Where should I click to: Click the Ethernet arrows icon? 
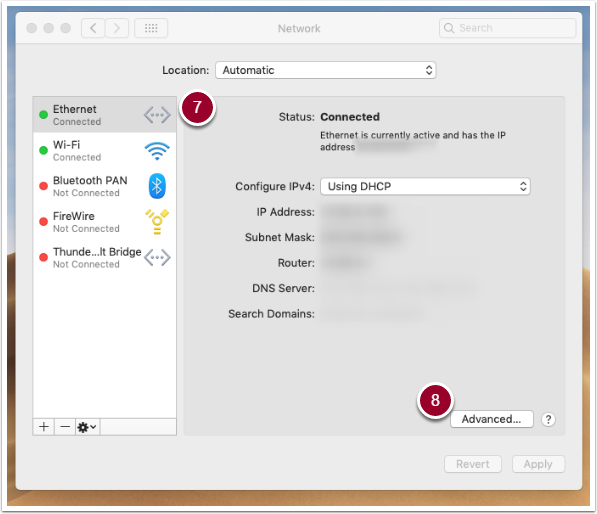coord(157,115)
